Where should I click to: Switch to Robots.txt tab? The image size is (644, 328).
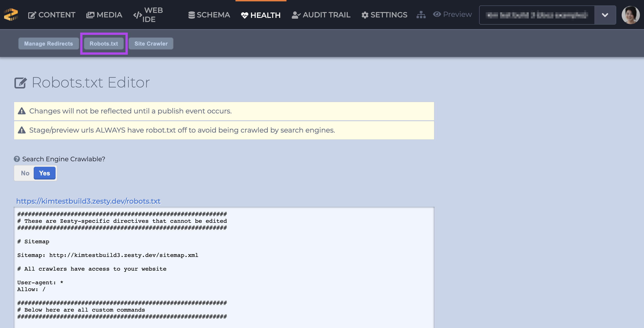[x=104, y=44]
